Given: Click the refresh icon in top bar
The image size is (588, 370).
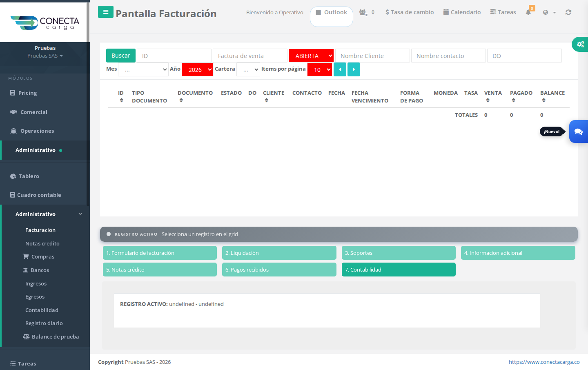Looking at the screenshot, I should pos(568,12).
